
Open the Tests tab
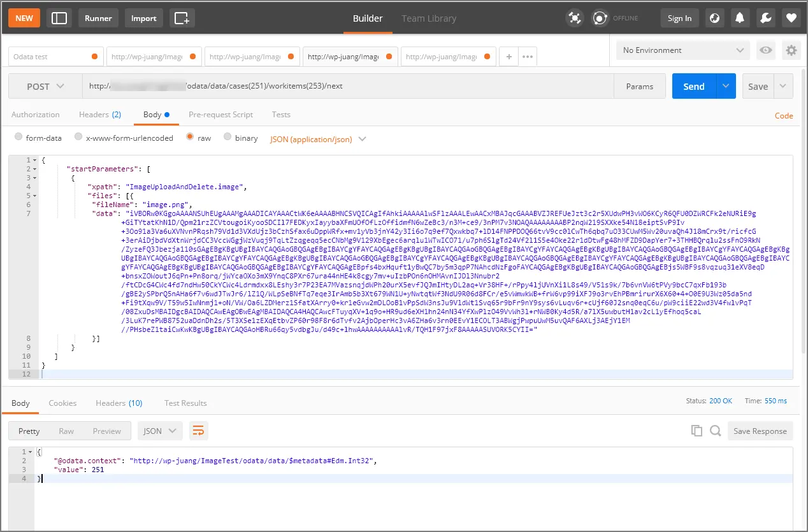click(281, 115)
